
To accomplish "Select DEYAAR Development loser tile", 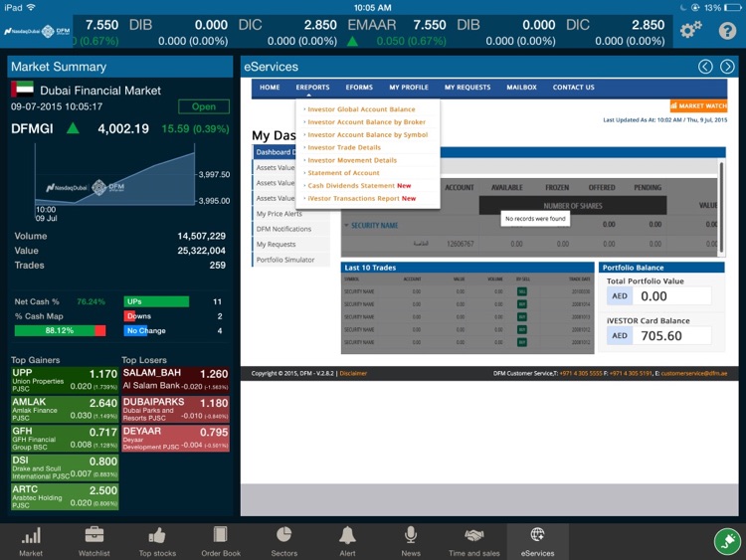I will [x=175, y=439].
